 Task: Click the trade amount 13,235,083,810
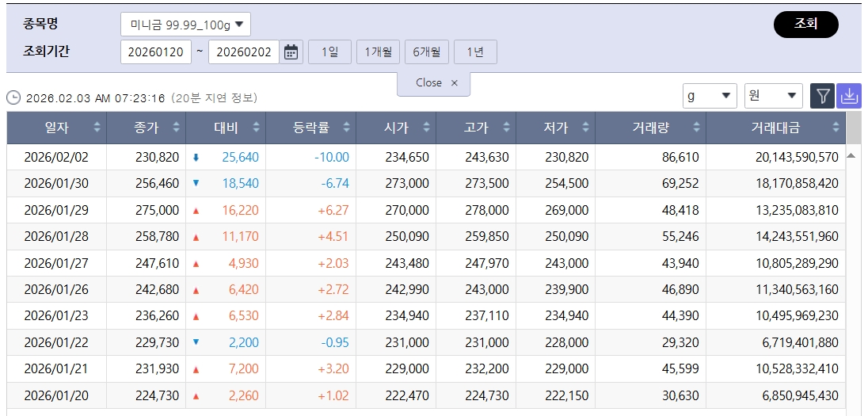pyautogui.click(x=798, y=210)
